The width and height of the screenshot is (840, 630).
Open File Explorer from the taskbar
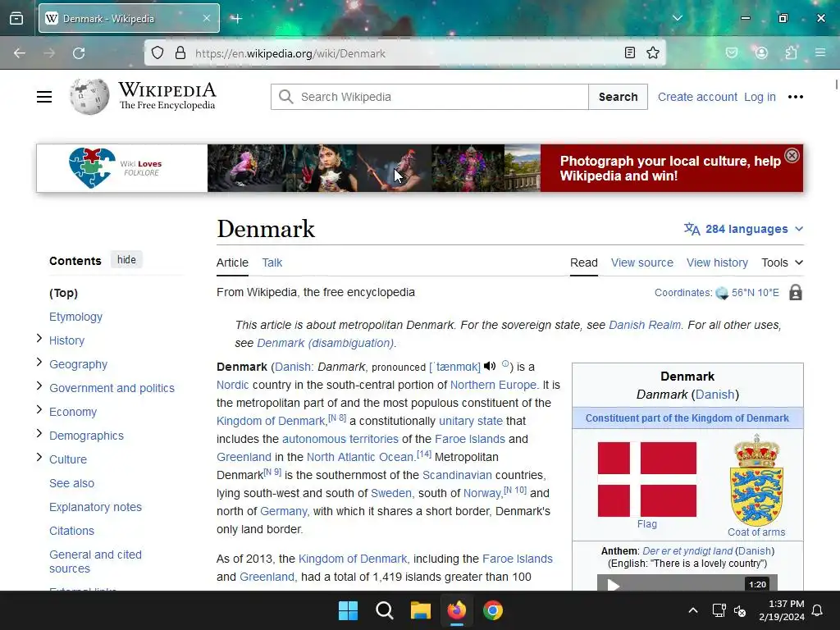click(x=421, y=610)
